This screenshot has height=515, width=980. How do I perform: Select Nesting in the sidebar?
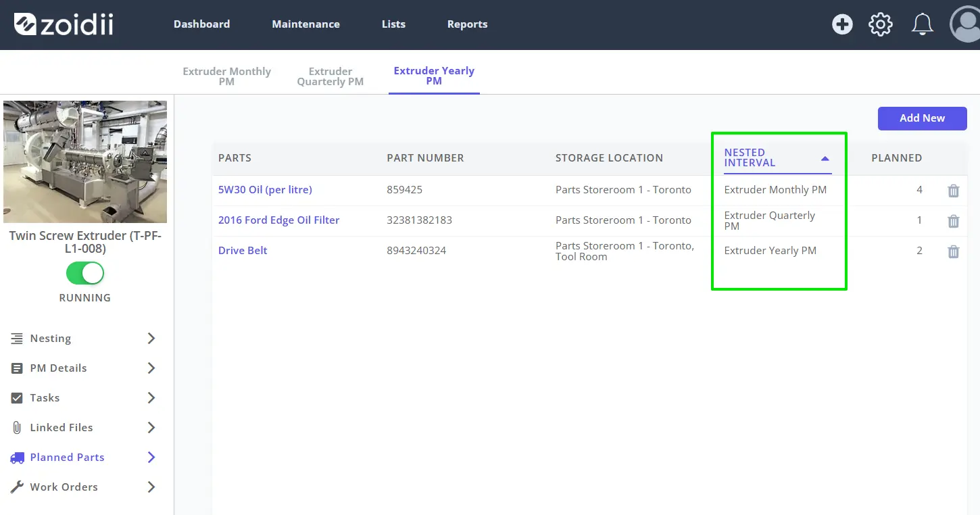point(51,339)
